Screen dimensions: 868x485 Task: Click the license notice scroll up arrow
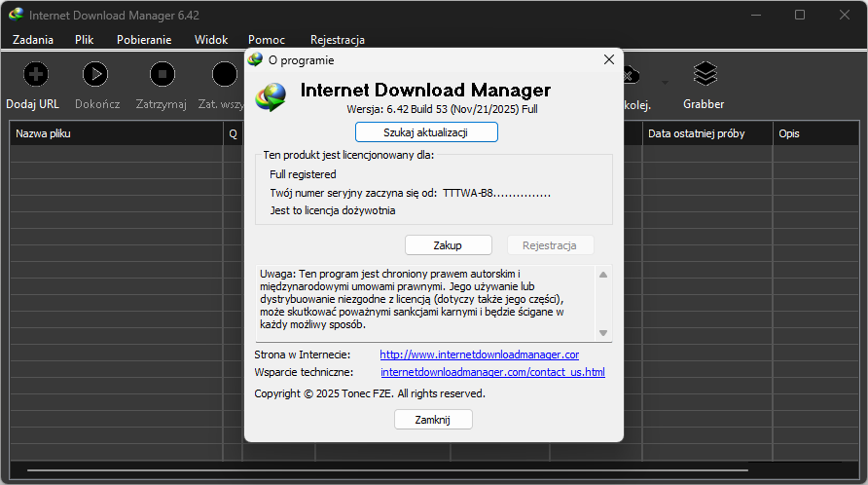[603, 275]
